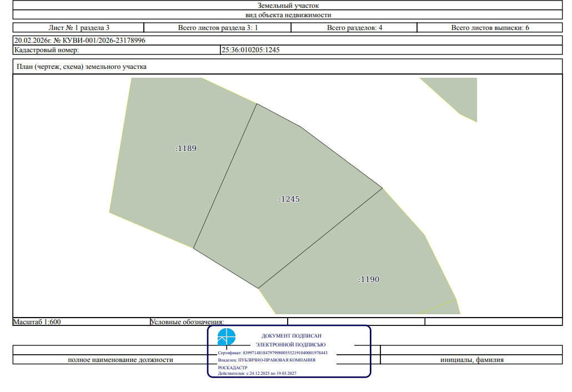Image resolution: width=572 pixels, height=392 pixels.
Task: Select parcel label :1245 on the plan
Action: click(x=289, y=199)
